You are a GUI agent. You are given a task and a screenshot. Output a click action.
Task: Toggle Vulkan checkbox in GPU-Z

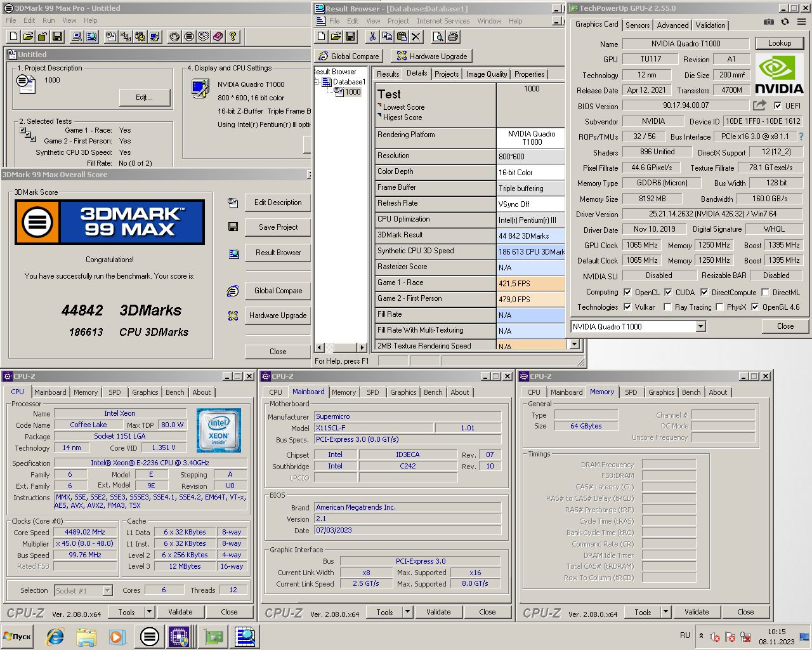627,307
